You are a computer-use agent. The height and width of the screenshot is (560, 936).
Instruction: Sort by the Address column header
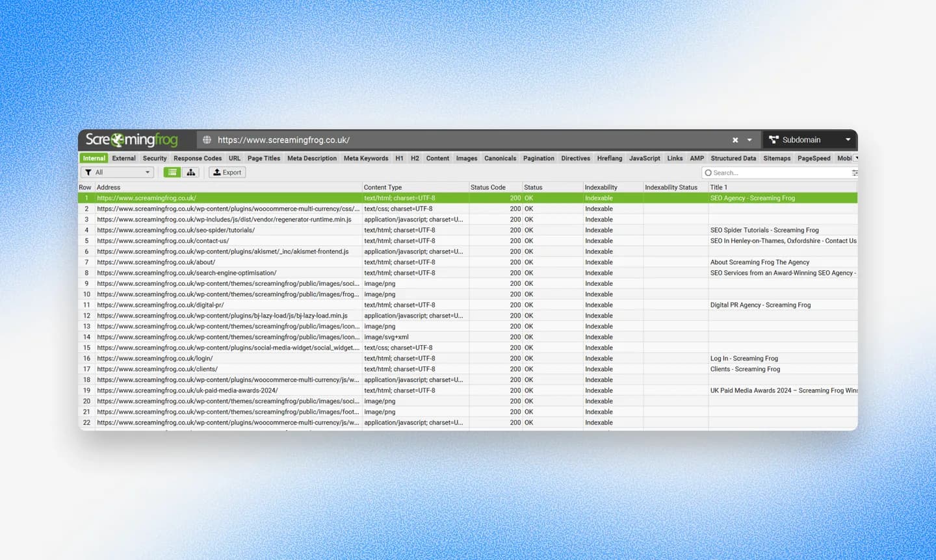pyautogui.click(x=229, y=187)
